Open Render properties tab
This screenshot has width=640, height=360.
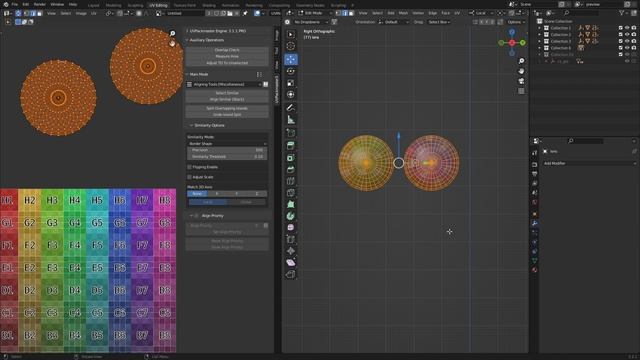pos(535,164)
